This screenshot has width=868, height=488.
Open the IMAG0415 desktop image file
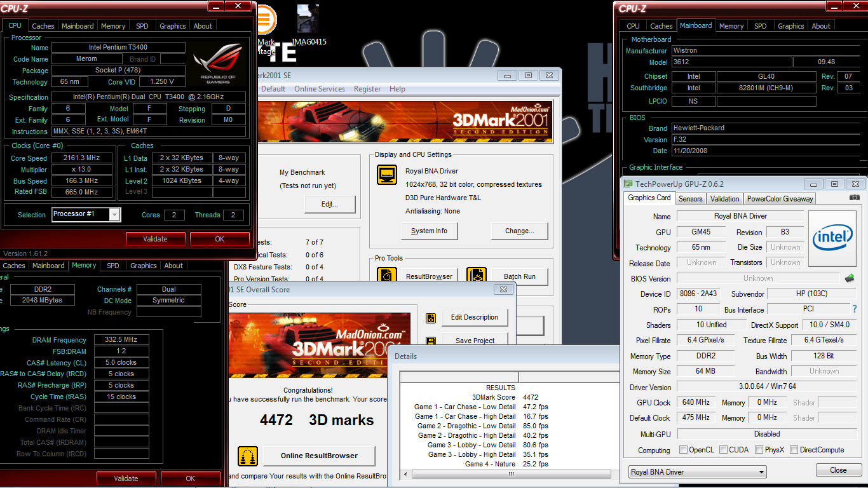(x=309, y=24)
